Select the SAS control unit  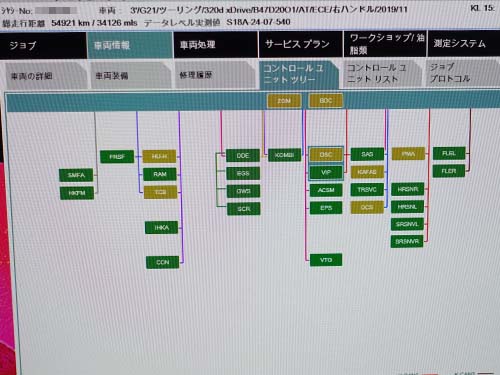367,154
